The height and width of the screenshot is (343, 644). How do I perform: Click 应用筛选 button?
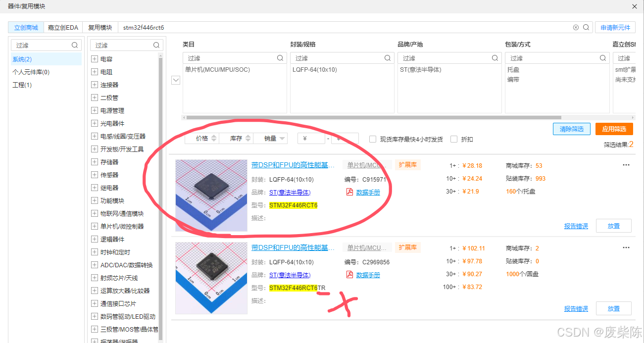tap(614, 129)
